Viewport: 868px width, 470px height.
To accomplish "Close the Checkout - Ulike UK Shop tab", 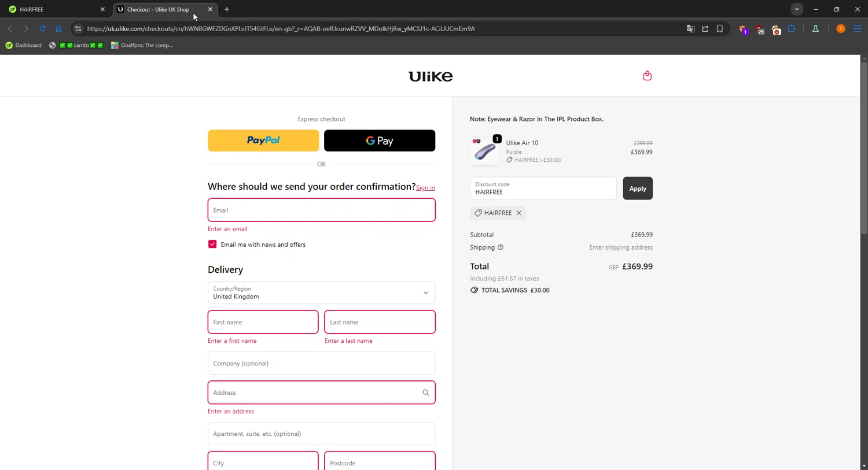I will click(x=210, y=9).
